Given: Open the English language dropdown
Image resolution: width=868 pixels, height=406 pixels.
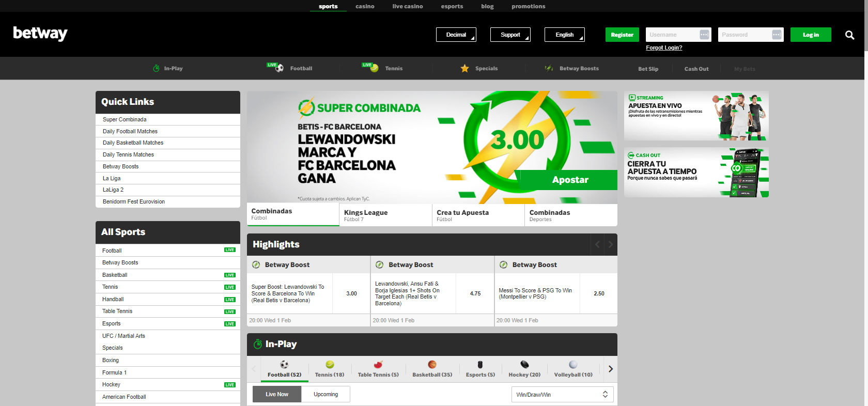Looking at the screenshot, I should (x=565, y=35).
